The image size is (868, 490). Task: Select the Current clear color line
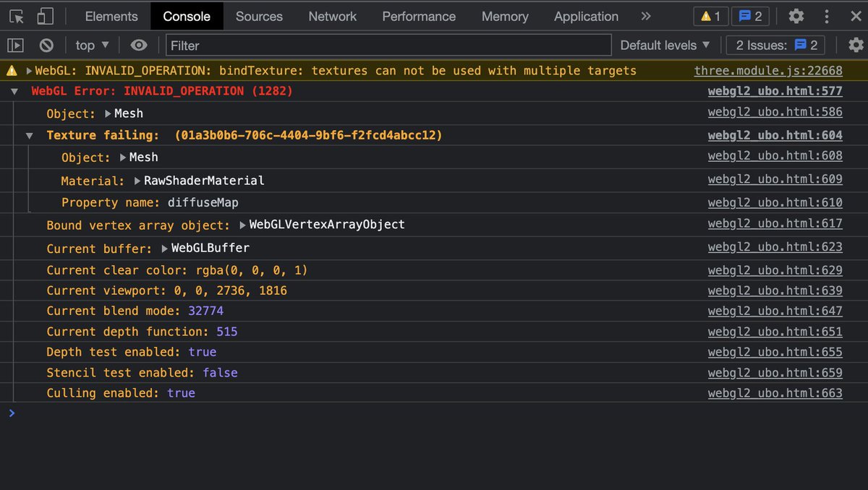(177, 270)
